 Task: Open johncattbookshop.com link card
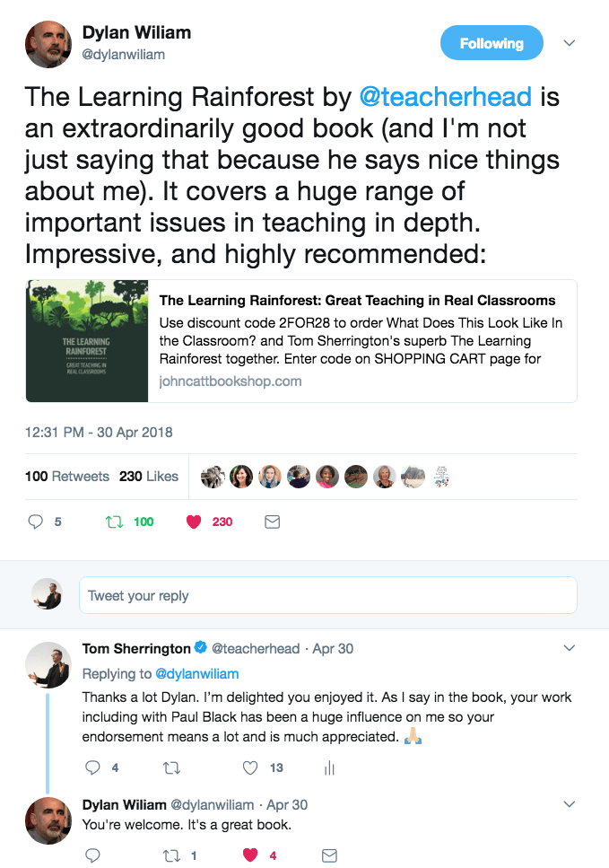click(x=301, y=341)
